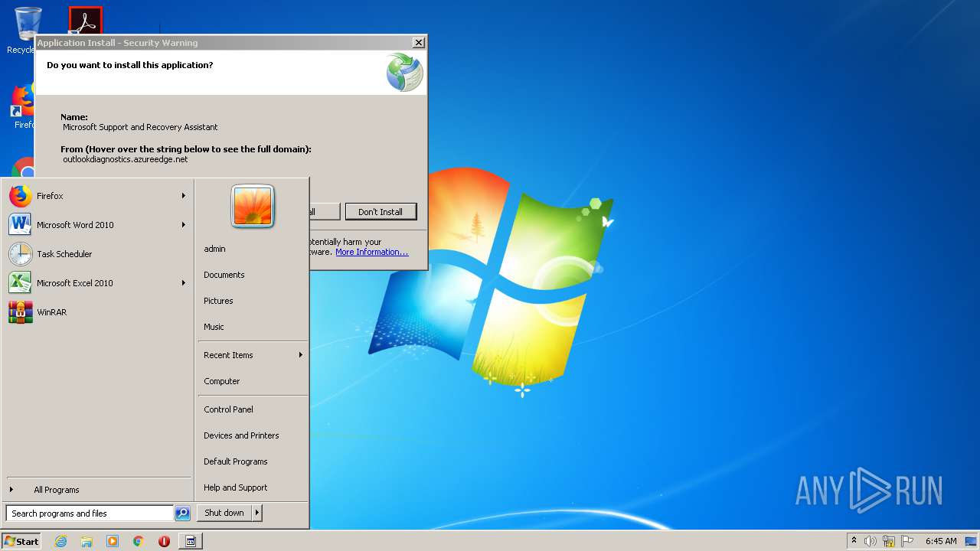This screenshot has width=980, height=551.
Task: Open WinRAR from the Start menu
Action: click(97, 312)
